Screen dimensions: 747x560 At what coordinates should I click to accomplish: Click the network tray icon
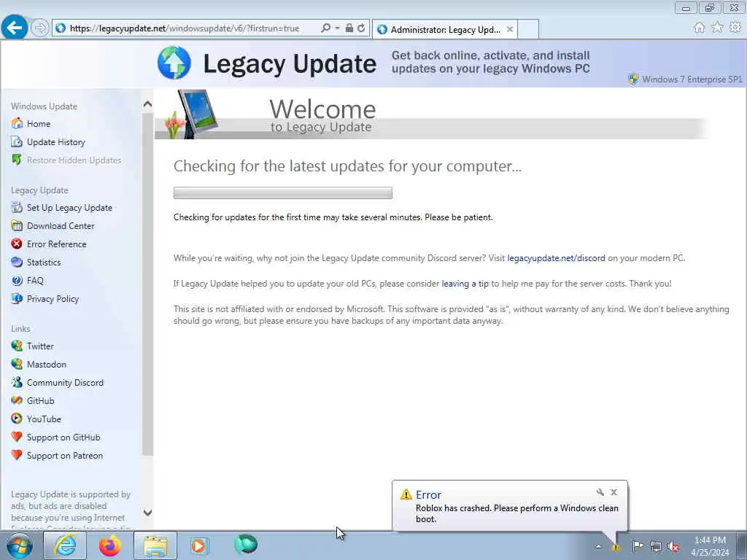coord(656,546)
